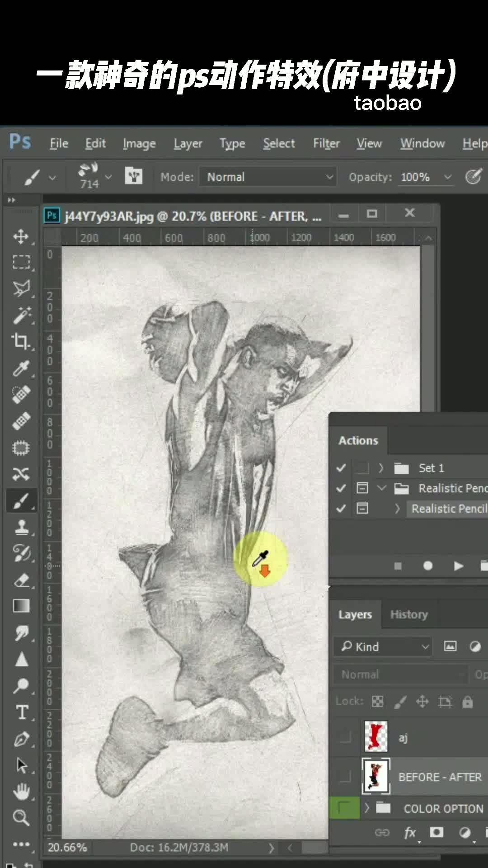Select the Zoom tool
The width and height of the screenshot is (488, 868).
tap(21, 818)
